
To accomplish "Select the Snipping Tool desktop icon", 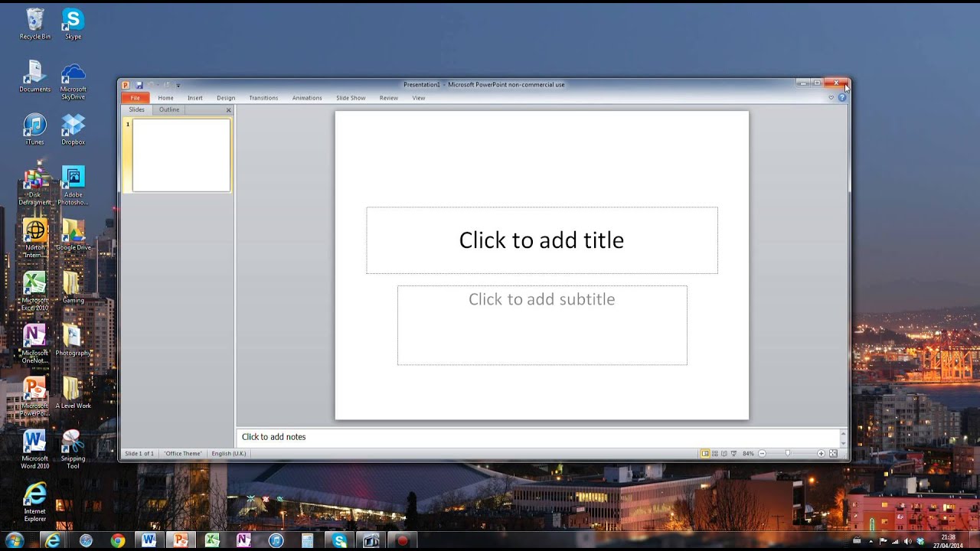I will (x=73, y=450).
